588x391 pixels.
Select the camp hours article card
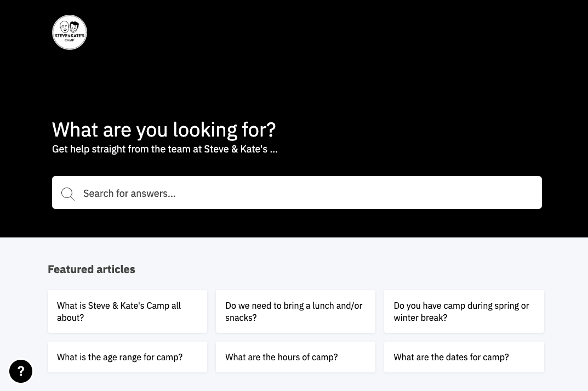(295, 357)
